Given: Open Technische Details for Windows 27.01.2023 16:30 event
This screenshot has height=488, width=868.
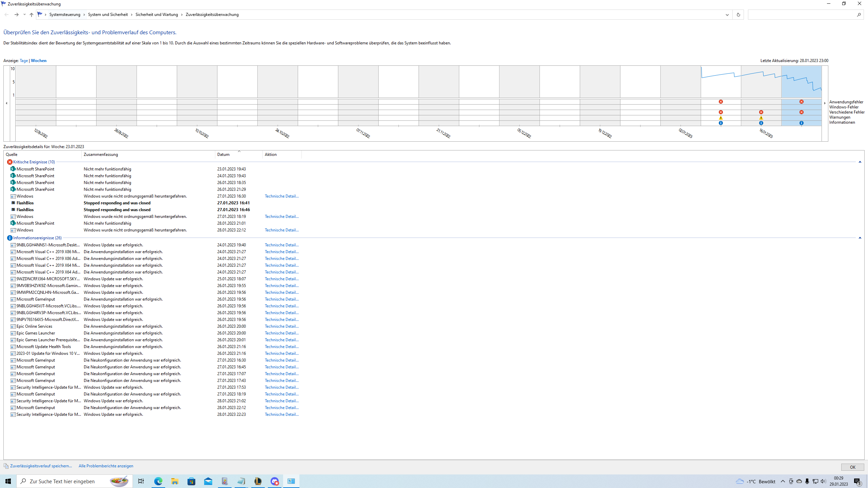Looking at the screenshot, I should 281,196.
